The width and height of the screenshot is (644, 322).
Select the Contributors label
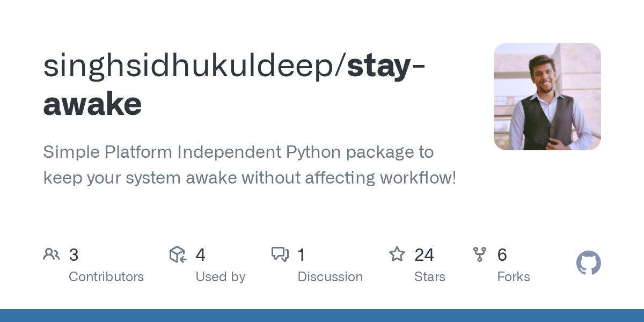click(x=106, y=277)
